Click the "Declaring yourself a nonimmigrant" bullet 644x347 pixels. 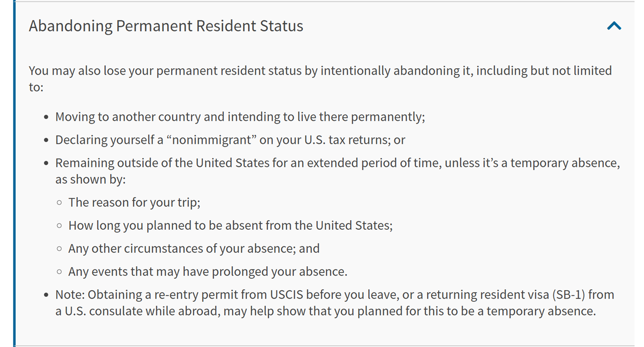point(230,140)
